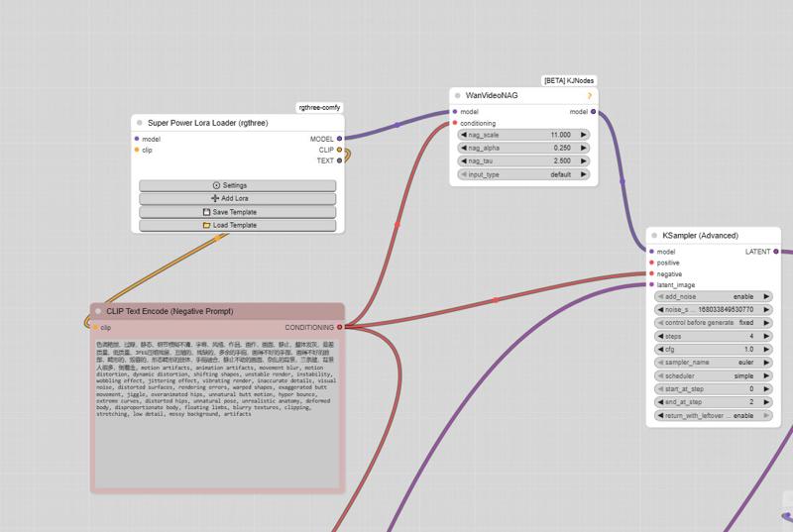The width and height of the screenshot is (793, 532).
Task: Increase nag_alpha with its right arrow
Action: (583, 148)
